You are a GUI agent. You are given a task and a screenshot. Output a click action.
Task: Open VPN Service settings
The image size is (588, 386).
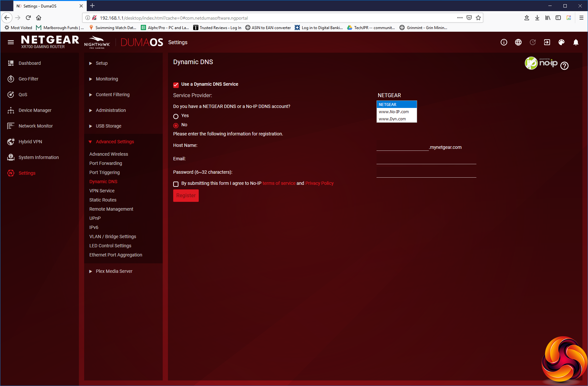coord(102,191)
